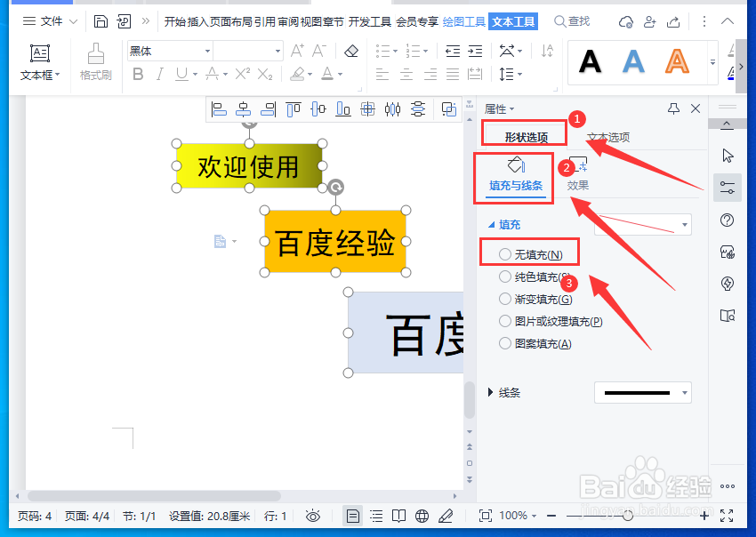Click the Find search button
Screen dimensions: 756x537
tap(572, 21)
